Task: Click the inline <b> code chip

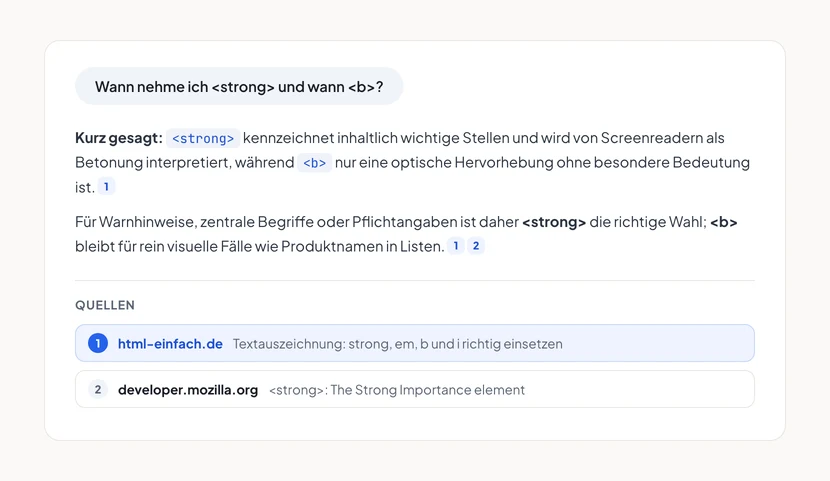Action: [x=314, y=163]
